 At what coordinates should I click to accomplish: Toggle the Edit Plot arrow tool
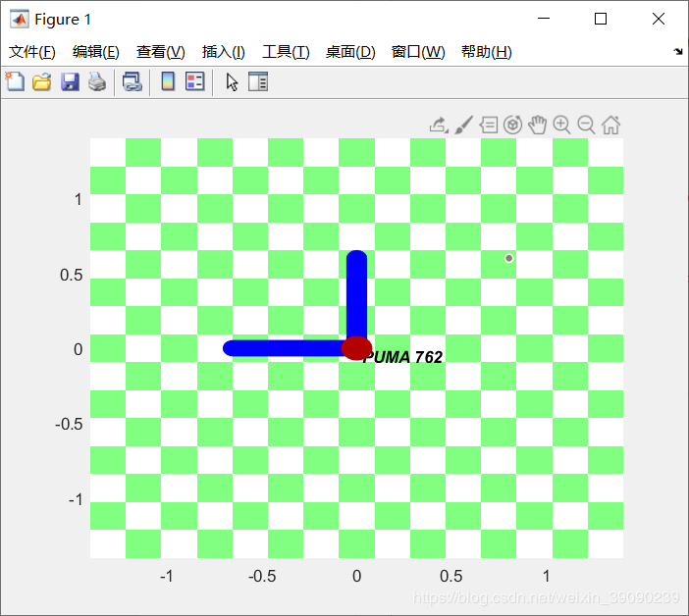click(x=232, y=82)
